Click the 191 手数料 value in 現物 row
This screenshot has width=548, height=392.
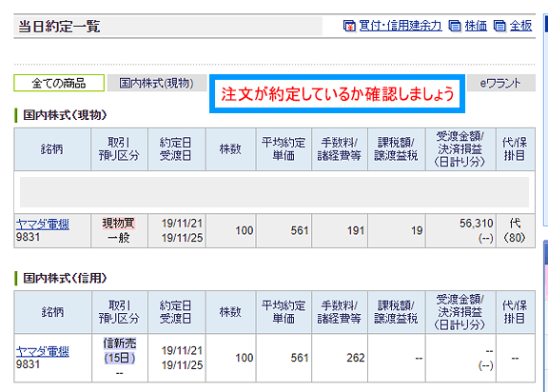356,230
